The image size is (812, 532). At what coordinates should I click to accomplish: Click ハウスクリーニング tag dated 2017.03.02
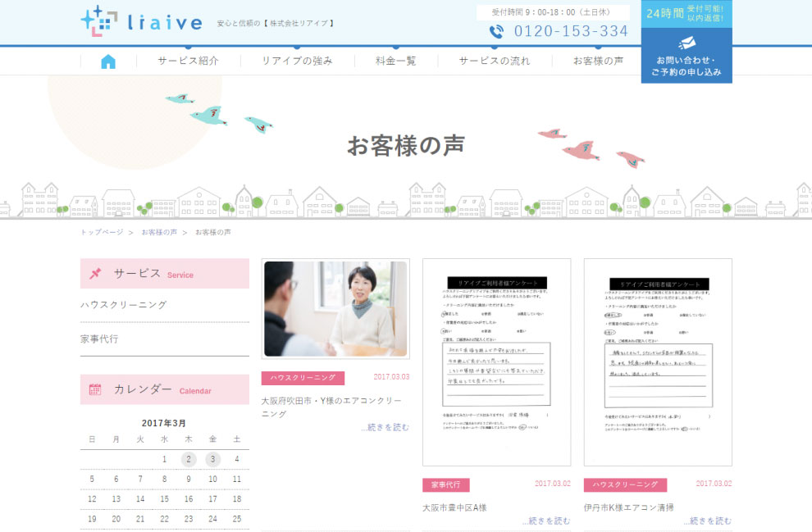626,485
